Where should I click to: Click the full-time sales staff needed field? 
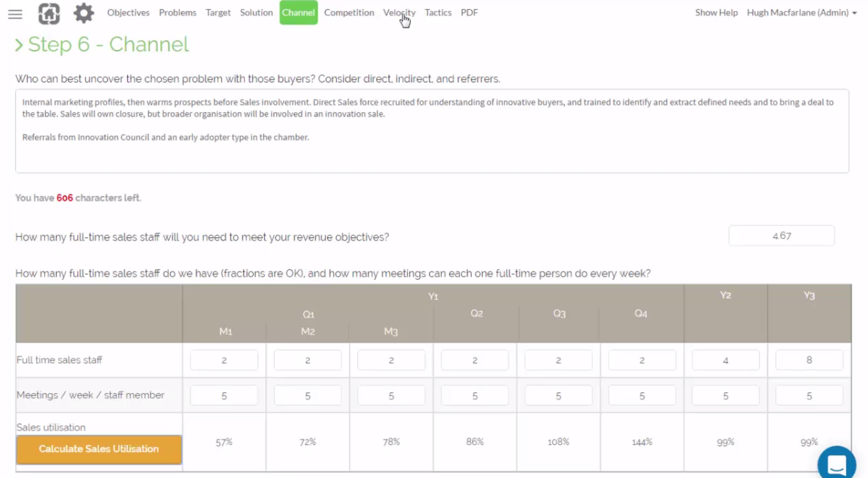click(781, 235)
